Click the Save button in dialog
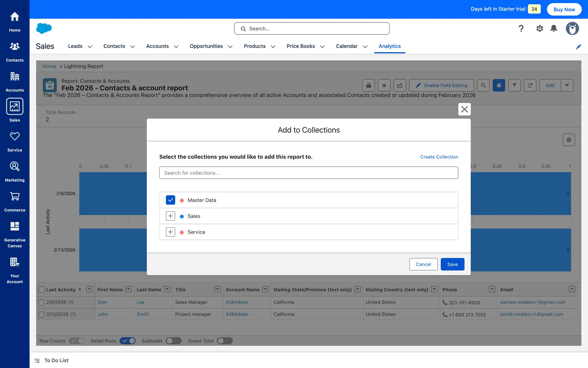This screenshot has width=588, height=368. coord(452,264)
